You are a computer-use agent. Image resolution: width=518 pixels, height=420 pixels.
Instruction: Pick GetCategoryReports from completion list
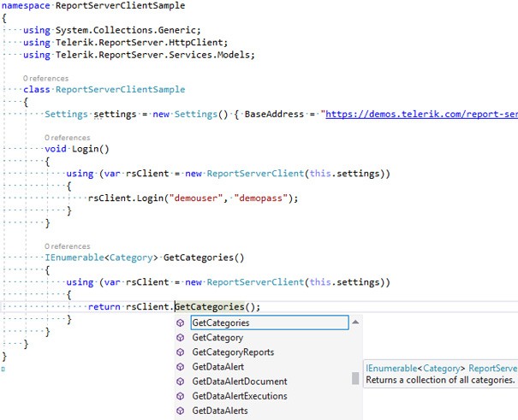pyautogui.click(x=233, y=352)
